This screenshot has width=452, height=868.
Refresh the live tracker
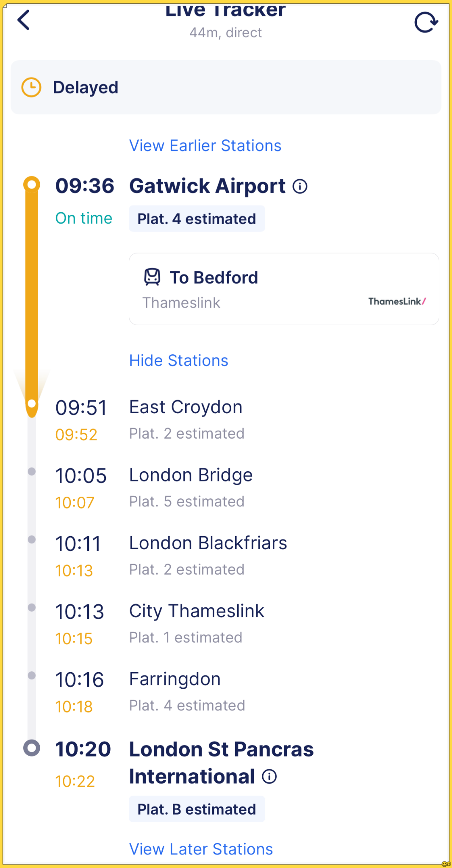click(426, 22)
